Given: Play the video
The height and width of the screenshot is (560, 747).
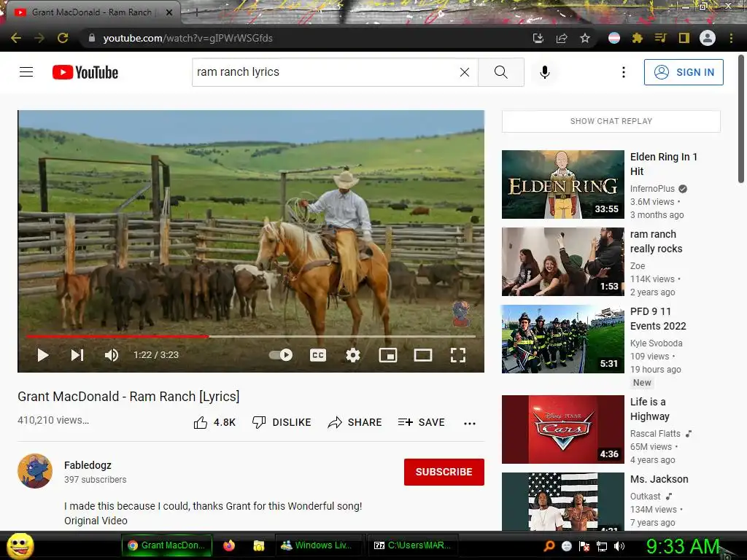Looking at the screenshot, I should pyautogui.click(x=43, y=355).
